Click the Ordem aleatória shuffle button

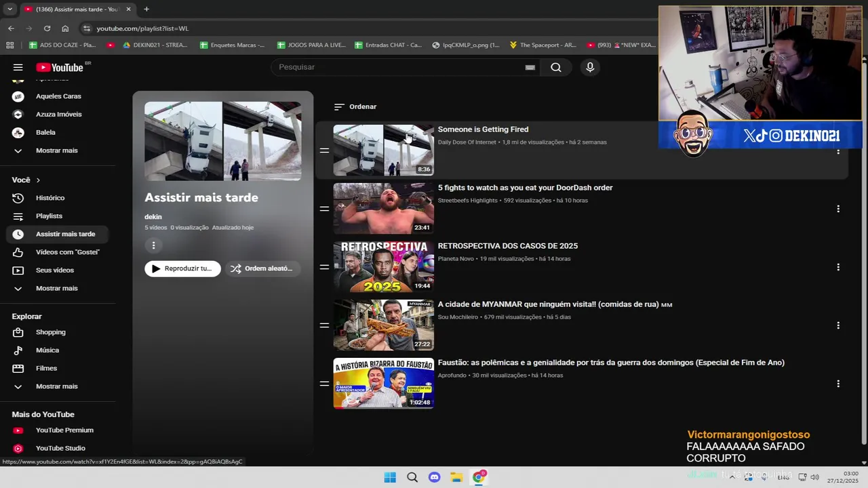coord(262,268)
